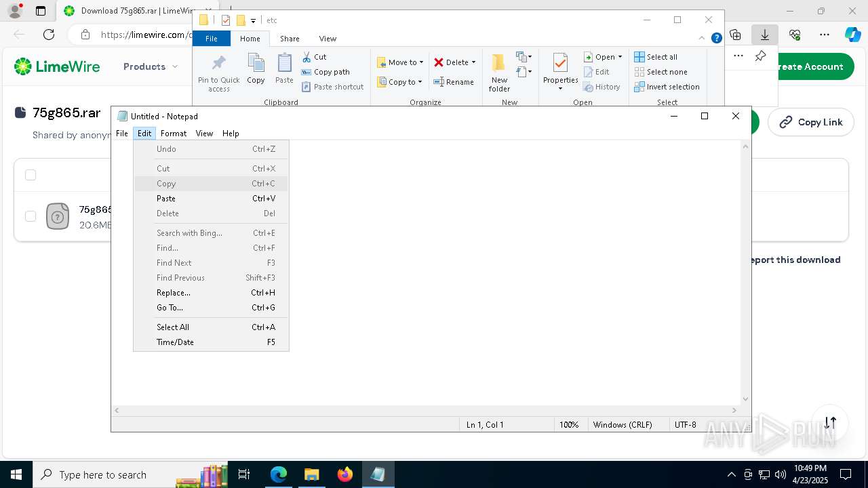Image resolution: width=868 pixels, height=488 pixels.
Task: Open Notepad Format menu
Action: pyautogui.click(x=174, y=134)
